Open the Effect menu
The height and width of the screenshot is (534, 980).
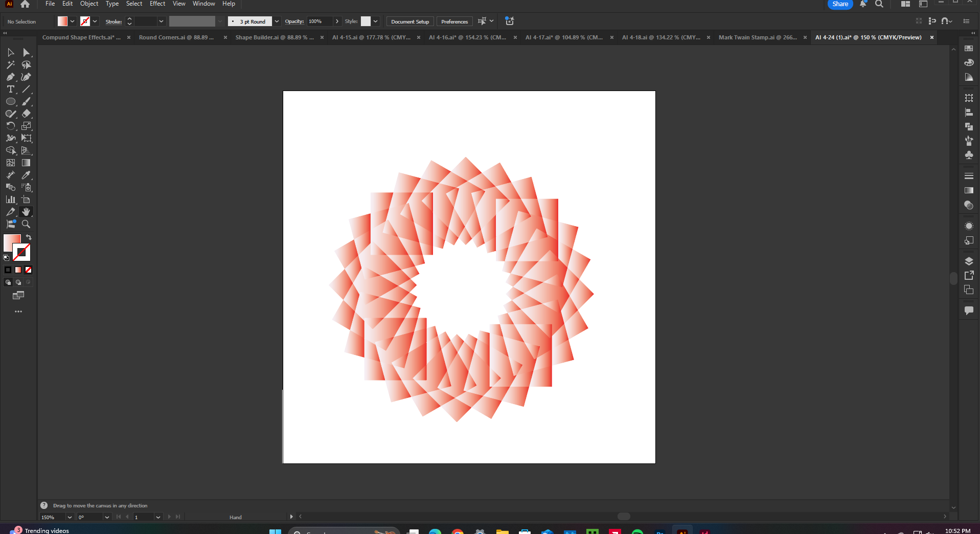157,4
